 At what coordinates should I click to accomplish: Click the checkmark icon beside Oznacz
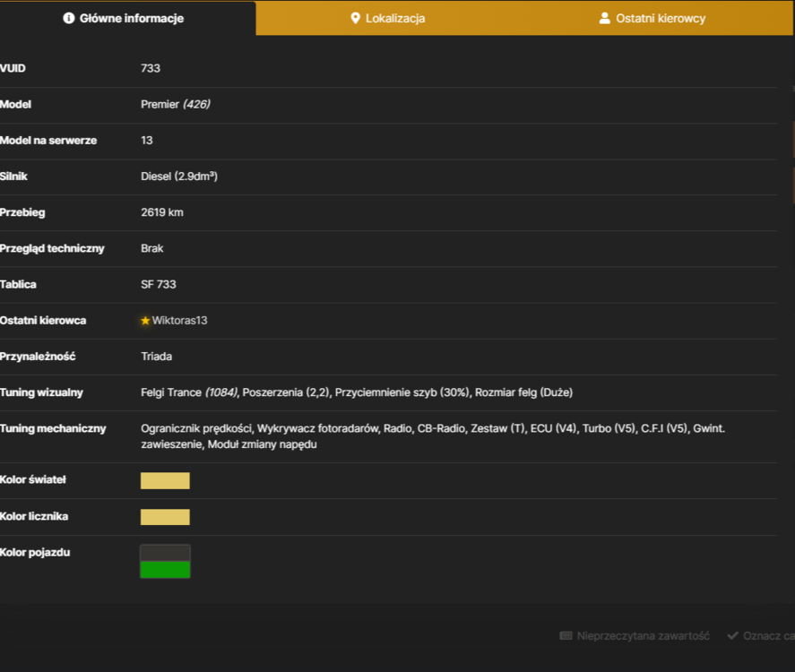[x=732, y=635]
